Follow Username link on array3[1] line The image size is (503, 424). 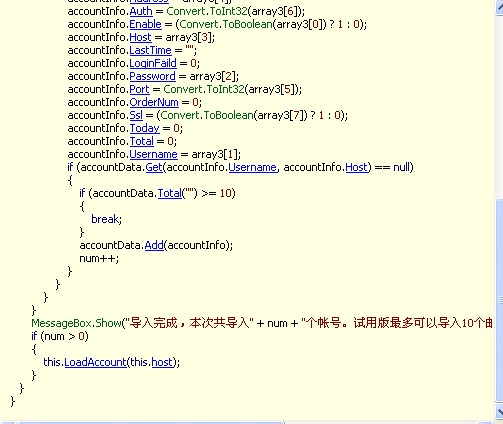point(153,154)
